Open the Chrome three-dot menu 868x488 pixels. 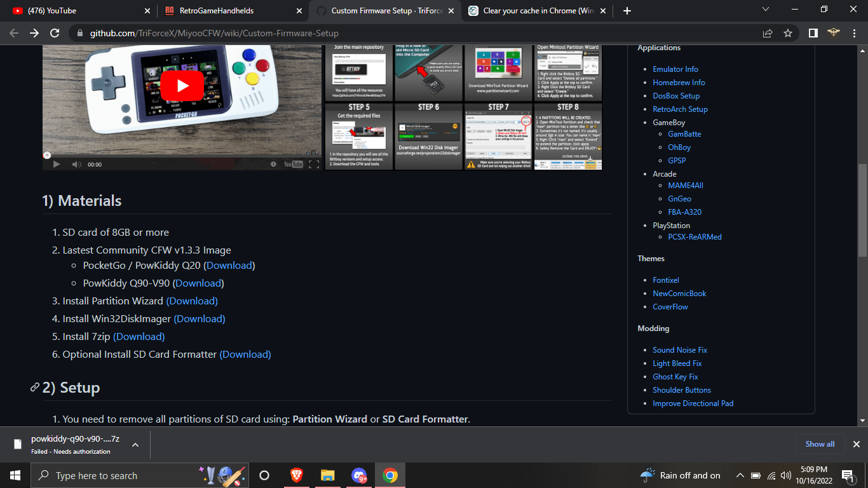point(854,33)
